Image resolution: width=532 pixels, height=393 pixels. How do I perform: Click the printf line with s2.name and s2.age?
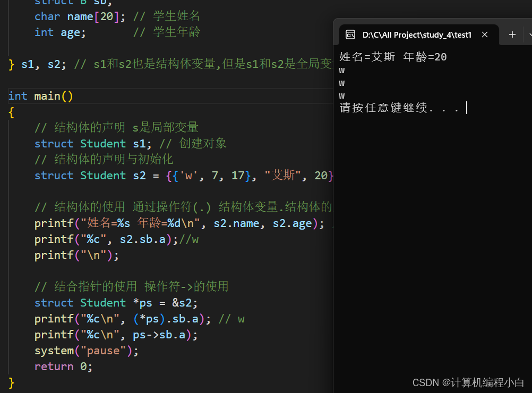coord(179,223)
